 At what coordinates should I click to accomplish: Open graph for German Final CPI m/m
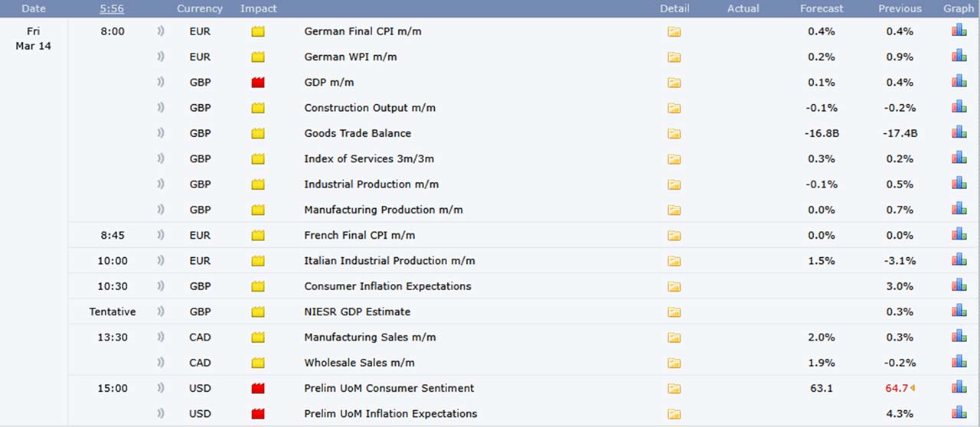pos(959,31)
